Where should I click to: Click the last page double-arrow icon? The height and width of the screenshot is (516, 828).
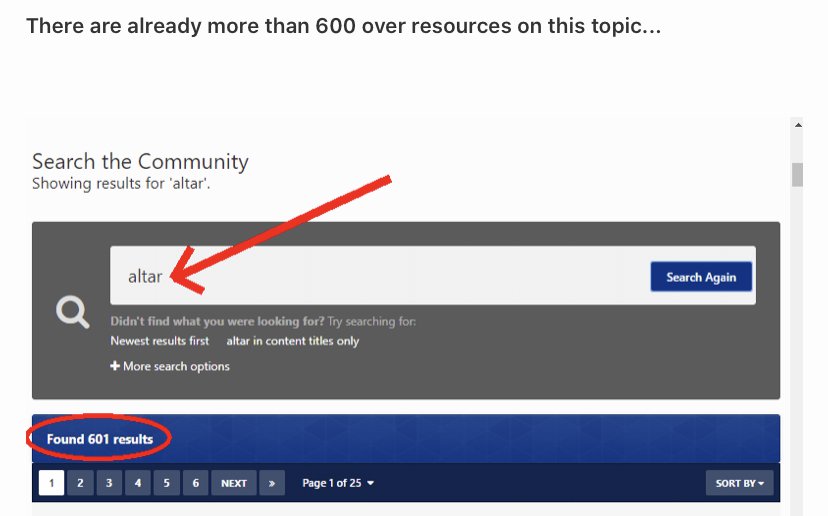(271, 483)
